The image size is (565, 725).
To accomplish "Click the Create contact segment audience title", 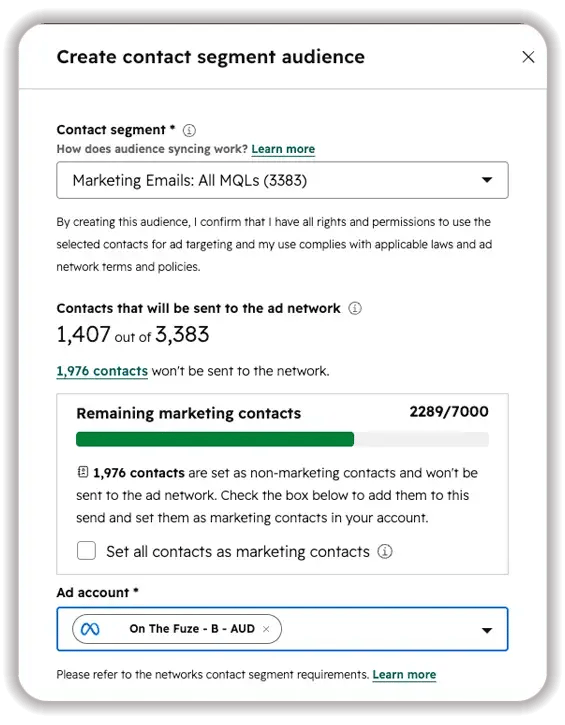I will [x=211, y=57].
